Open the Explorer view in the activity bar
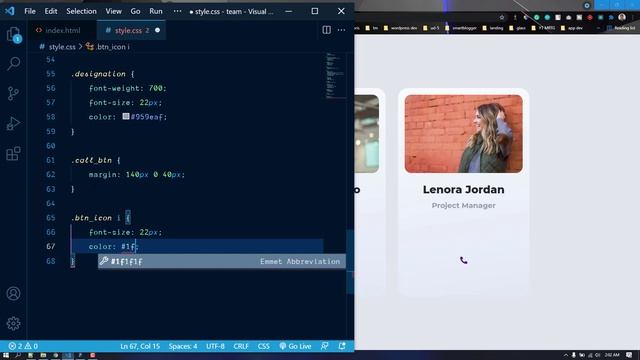Image resolution: width=640 pixels, height=360 pixels. pyautogui.click(x=13, y=34)
